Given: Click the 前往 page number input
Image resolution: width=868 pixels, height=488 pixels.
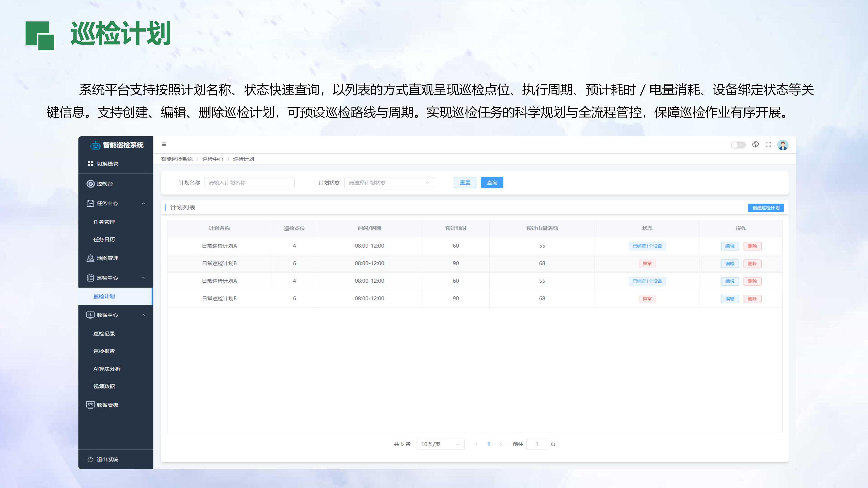Looking at the screenshot, I should [536, 444].
